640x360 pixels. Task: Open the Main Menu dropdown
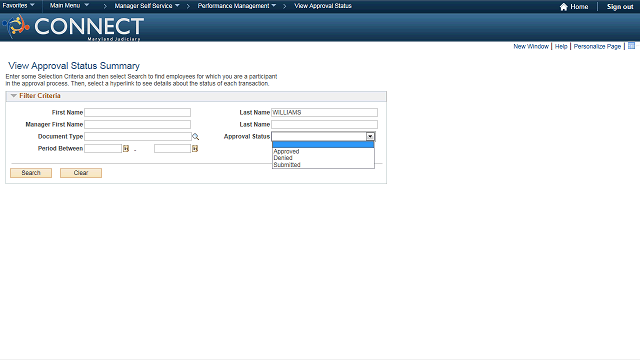coord(69,5)
